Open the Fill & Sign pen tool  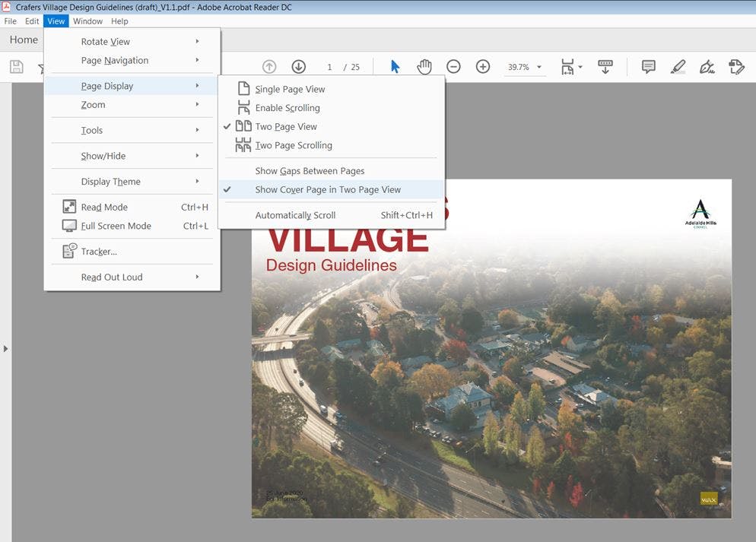(707, 67)
